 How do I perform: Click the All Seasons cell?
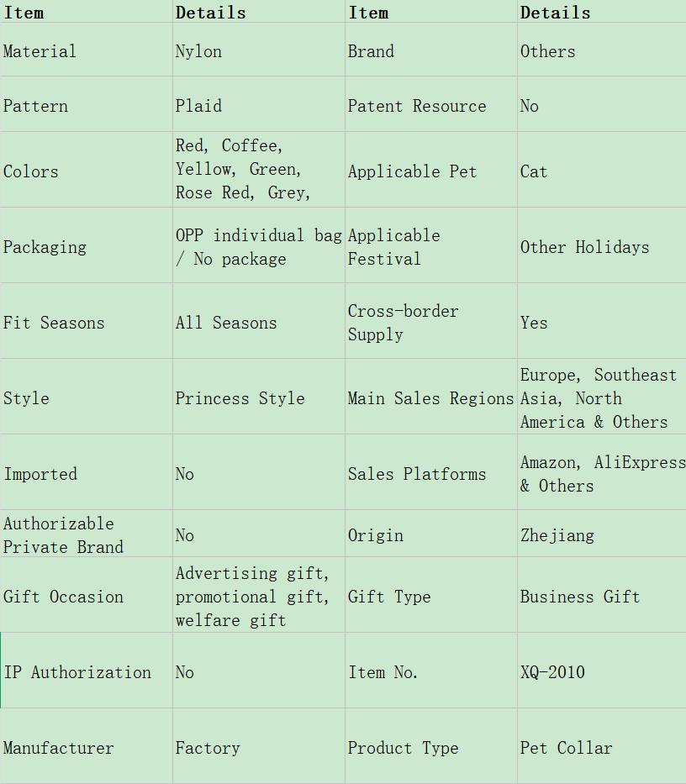point(259,321)
